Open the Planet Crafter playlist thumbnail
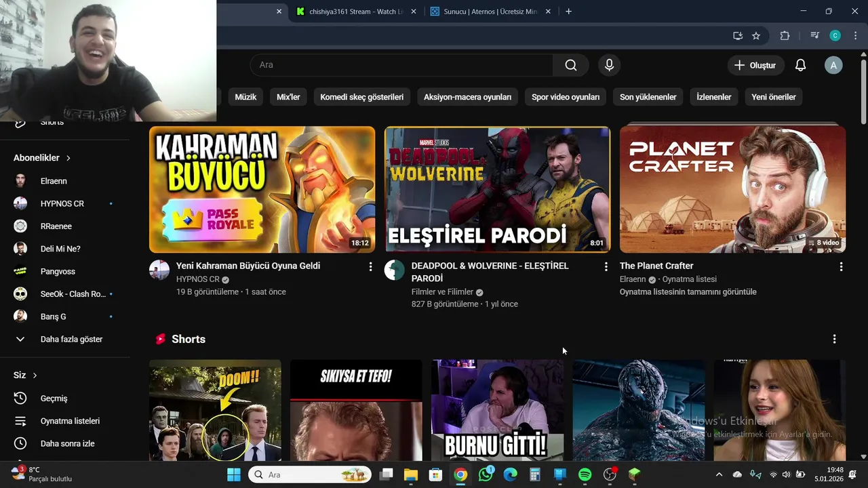 coord(732,190)
